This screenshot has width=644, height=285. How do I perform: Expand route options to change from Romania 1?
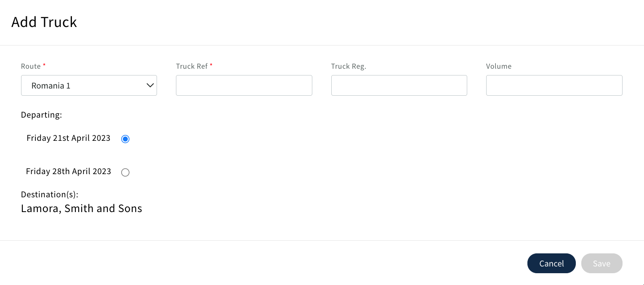point(89,85)
